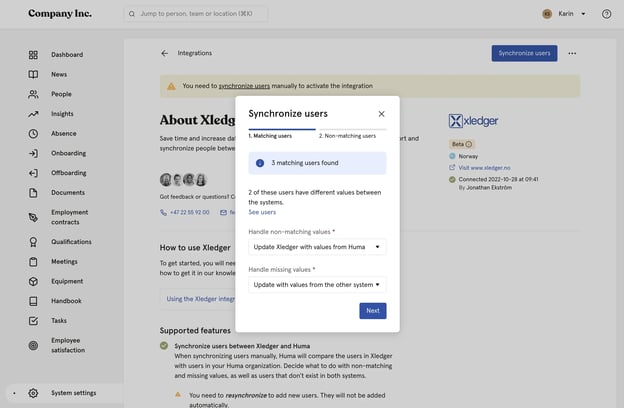This screenshot has height=408, width=624.
Task: Open Using the Xledger integration link
Action: [x=201, y=299]
